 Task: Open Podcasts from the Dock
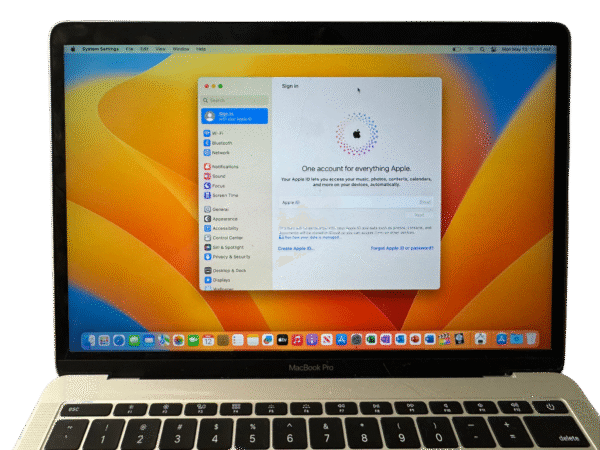click(x=312, y=340)
